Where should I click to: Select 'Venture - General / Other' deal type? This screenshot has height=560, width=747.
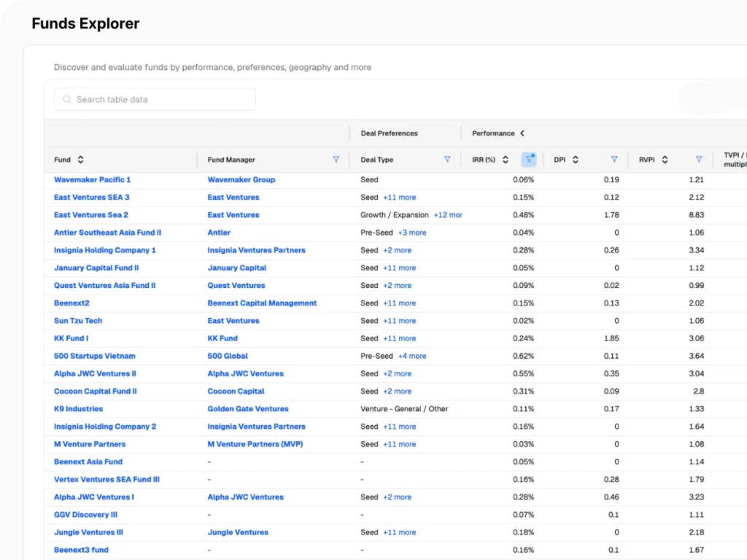coord(404,408)
